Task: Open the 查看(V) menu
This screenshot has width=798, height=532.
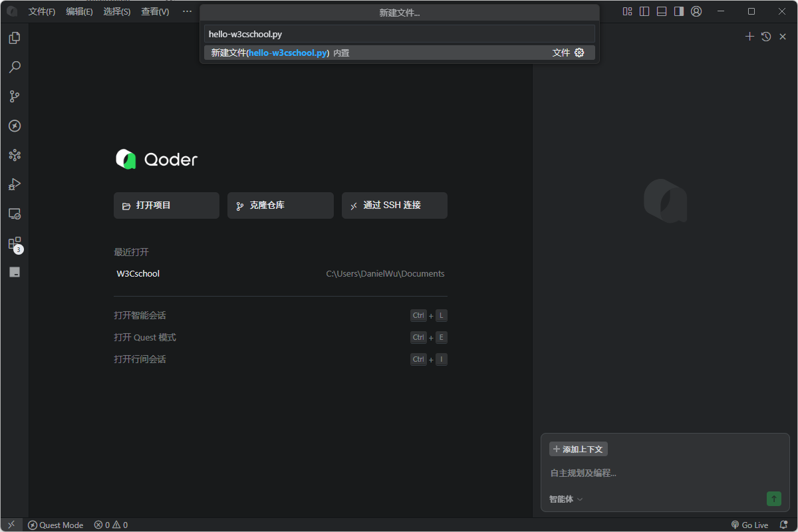Action: click(155, 11)
